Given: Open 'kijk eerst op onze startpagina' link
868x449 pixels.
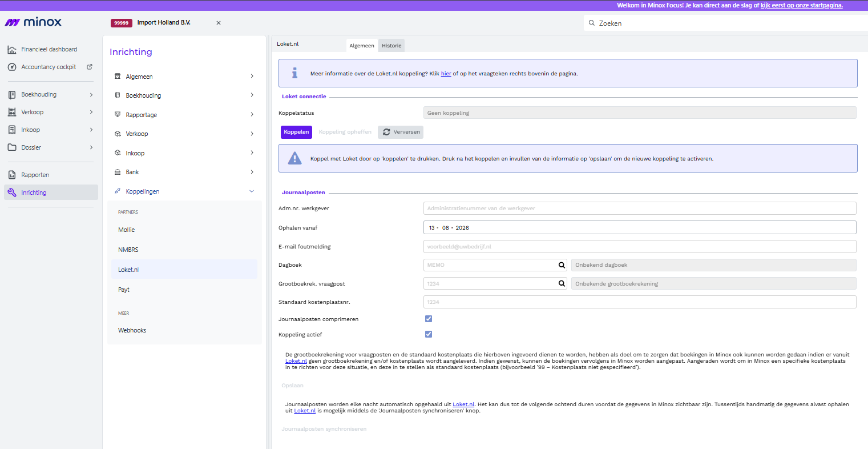Looking at the screenshot, I should point(801,5).
